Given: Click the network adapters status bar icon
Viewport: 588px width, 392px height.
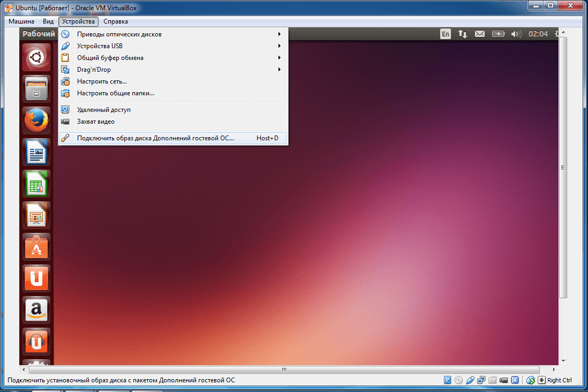Looking at the screenshot, I should (481, 380).
